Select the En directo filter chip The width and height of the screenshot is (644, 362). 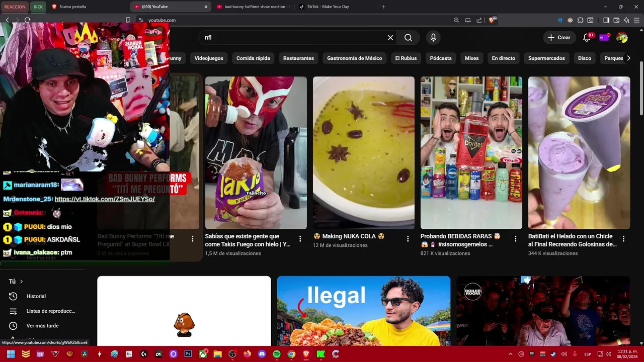(x=504, y=58)
